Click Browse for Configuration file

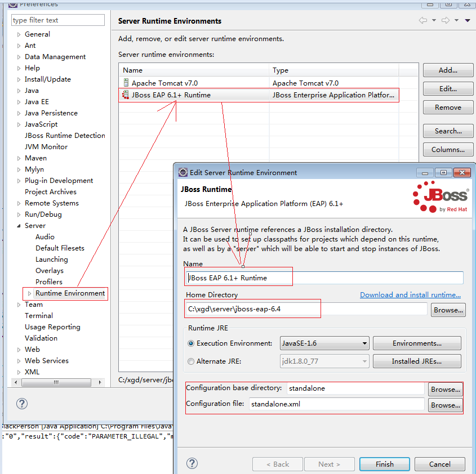click(x=446, y=405)
